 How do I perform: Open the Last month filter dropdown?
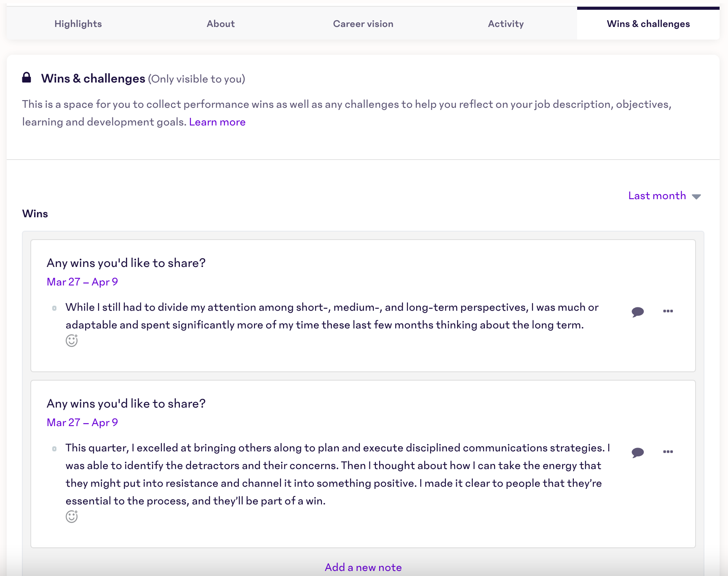pyautogui.click(x=664, y=196)
